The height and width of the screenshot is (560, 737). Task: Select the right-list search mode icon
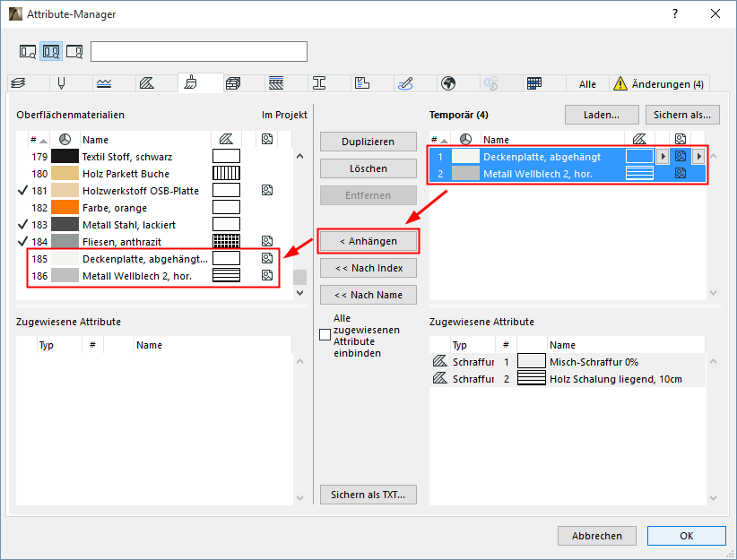coord(74,52)
